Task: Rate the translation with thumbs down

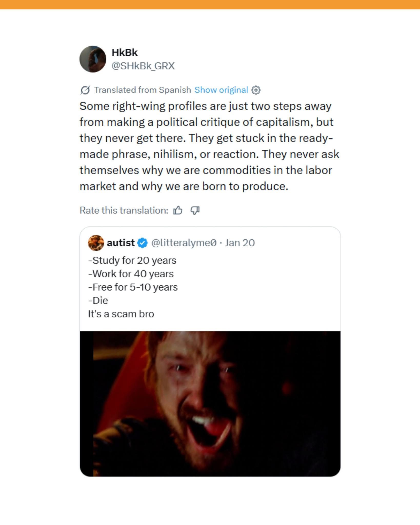Action: click(195, 210)
